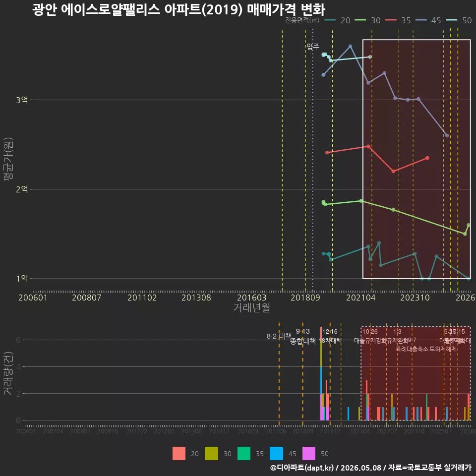The height and width of the screenshot is (476, 476).
Task: Click the '0' label on volume y-axis
Action: pyautogui.click(x=18, y=420)
